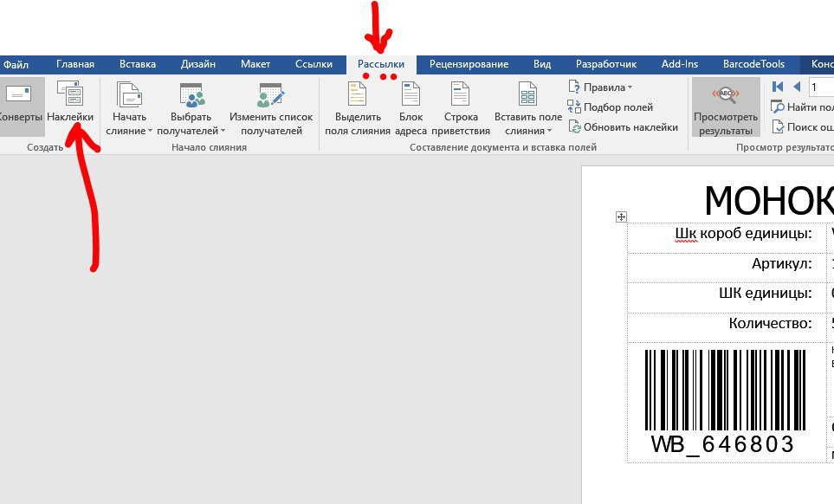Open the Рецензирование tab
834x504 pixels.
[x=469, y=64]
